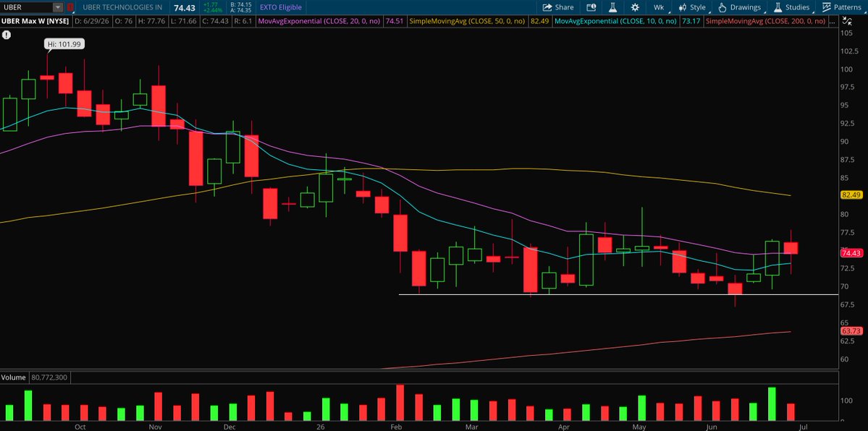
Task: Open chart settings gear icon
Action: pos(635,7)
